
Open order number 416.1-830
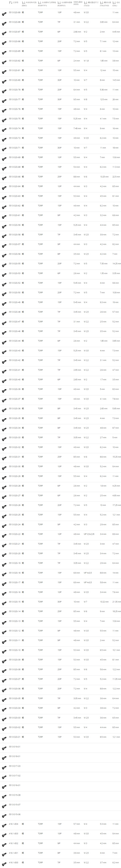tap(13, 863)
